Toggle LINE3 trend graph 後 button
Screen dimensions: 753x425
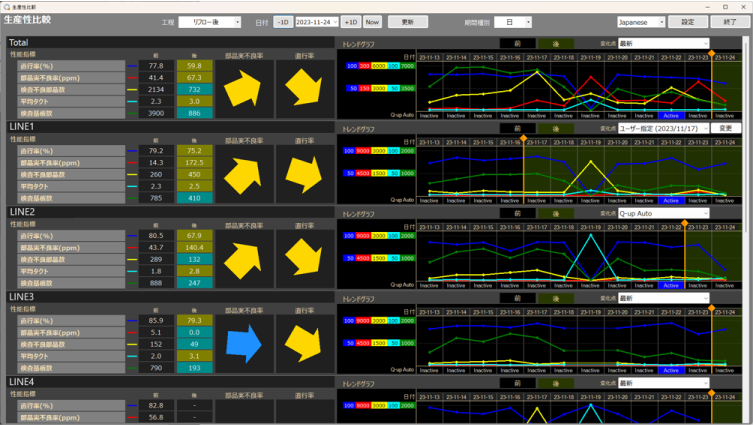click(x=556, y=298)
